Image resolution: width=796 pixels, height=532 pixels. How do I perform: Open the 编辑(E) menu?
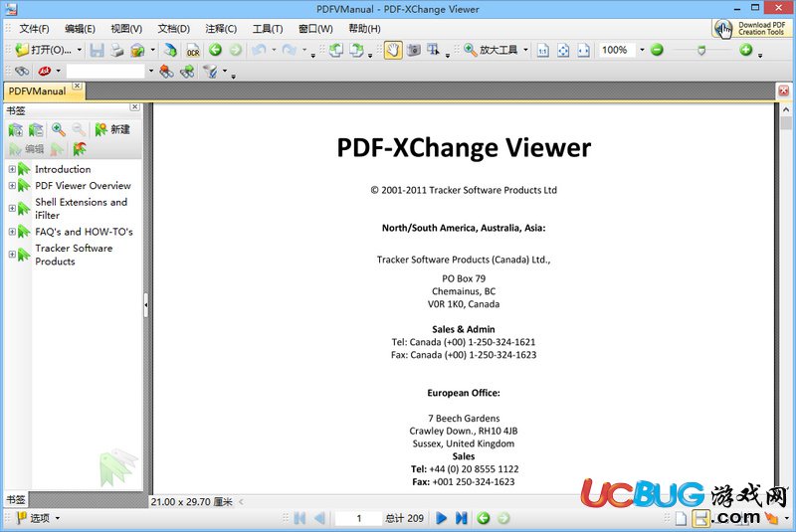(x=81, y=29)
